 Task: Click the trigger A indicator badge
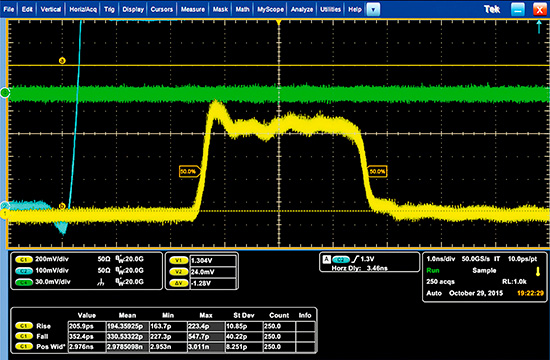click(x=326, y=259)
